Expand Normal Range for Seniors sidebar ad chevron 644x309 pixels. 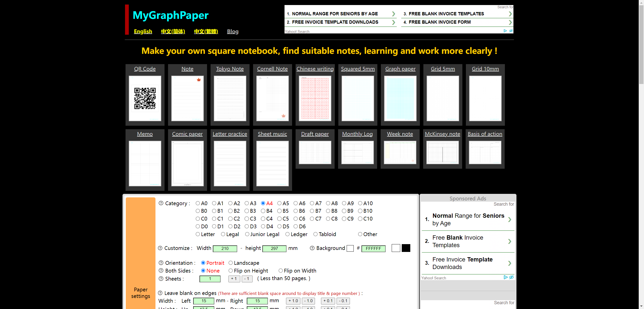click(509, 219)
